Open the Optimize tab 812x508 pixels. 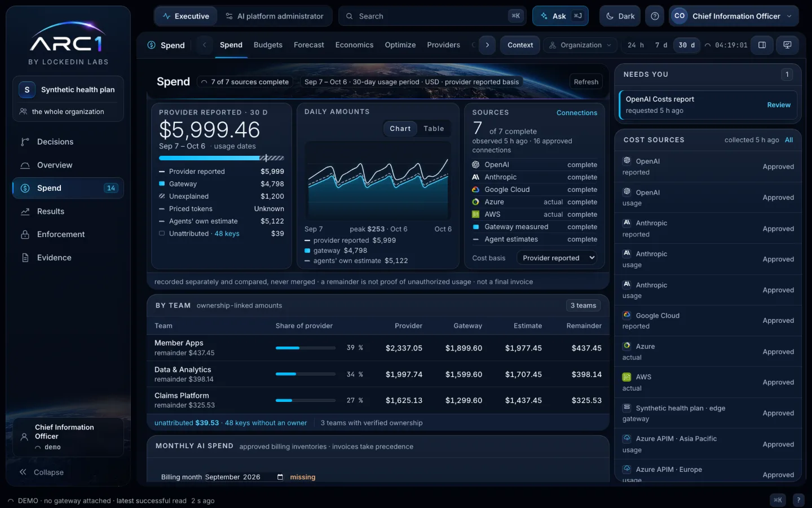400,45
